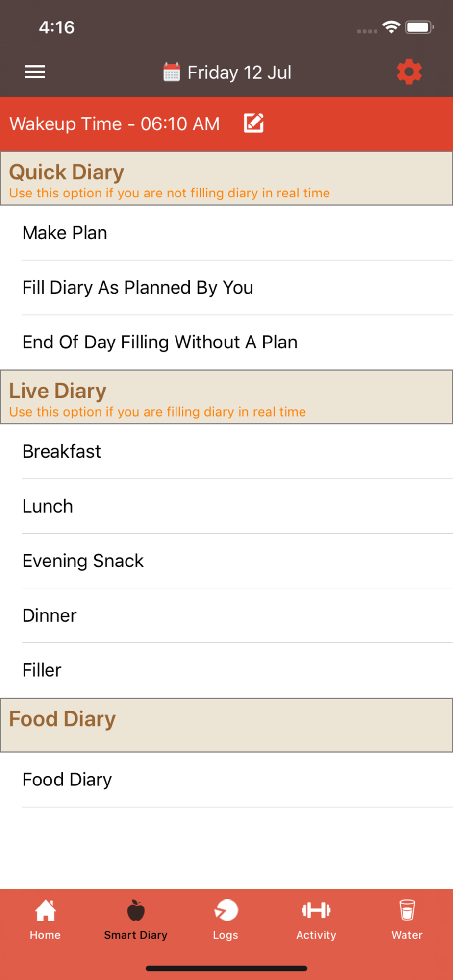This screenshot has height=980, width=453.
Task: Choose End Of Day Filling Without A Plan
Action: pos(226,343)
